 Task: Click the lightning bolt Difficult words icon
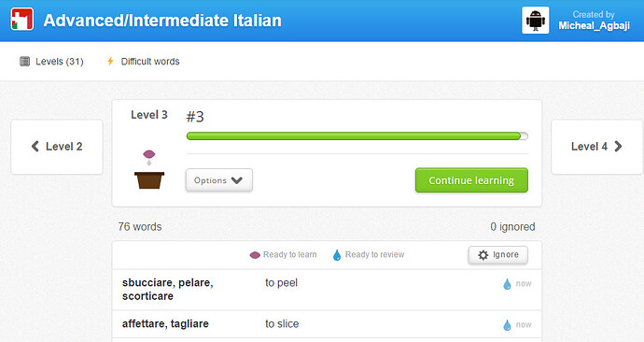[x=110, y=62]
